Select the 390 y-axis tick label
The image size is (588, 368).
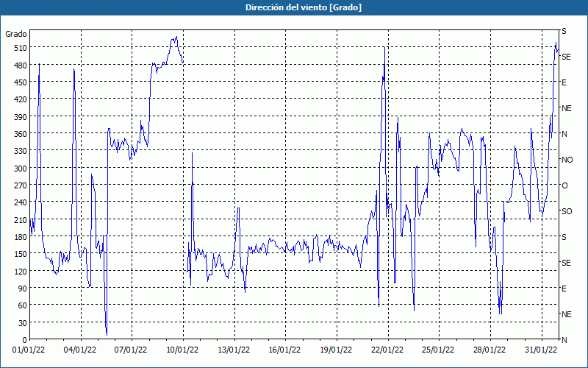(x=21, y=117)
